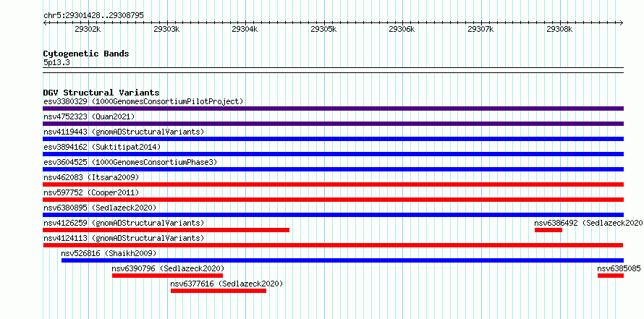Open esv3604525 1000Genomes Phase3 label

130,162
